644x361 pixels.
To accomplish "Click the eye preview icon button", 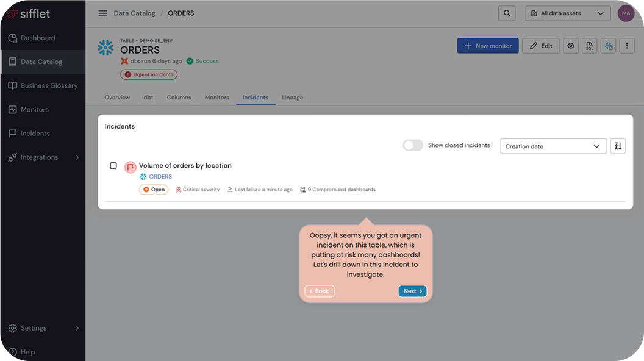I will (x=571, y=46).
